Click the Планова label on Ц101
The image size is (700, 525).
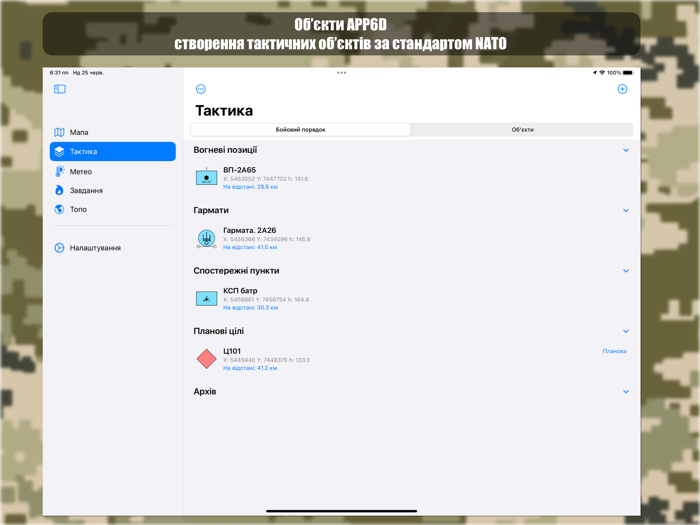pos(614,351)
